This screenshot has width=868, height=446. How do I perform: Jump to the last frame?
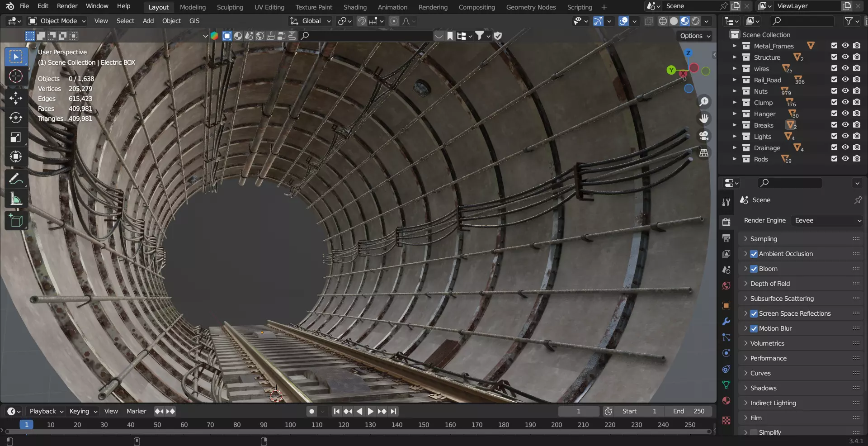[x=394, y=411]
